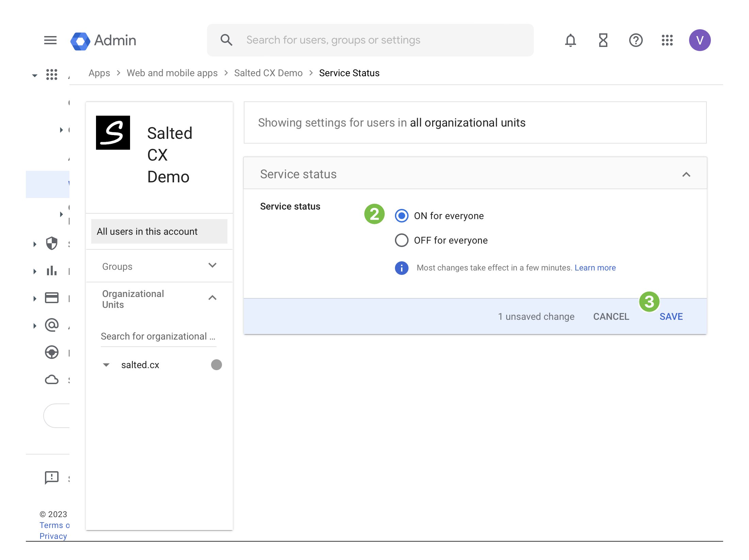Expand the Account sidebar arrow

tap(35, 326)
